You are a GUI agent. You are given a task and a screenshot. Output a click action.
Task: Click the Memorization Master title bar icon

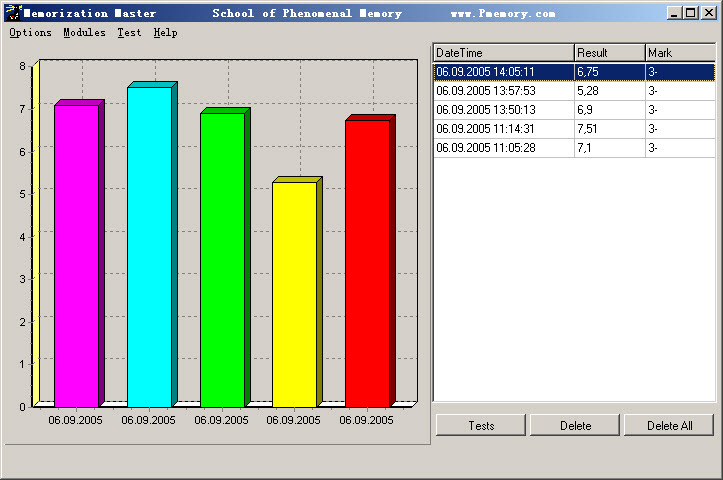pyautogui.click(x=13, y=13)
